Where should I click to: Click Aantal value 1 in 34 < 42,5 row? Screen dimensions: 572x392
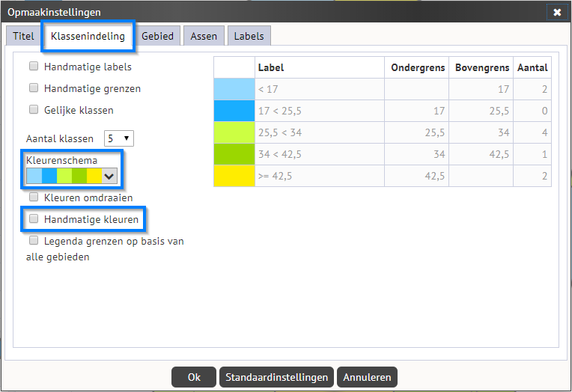tap(532, 154)
